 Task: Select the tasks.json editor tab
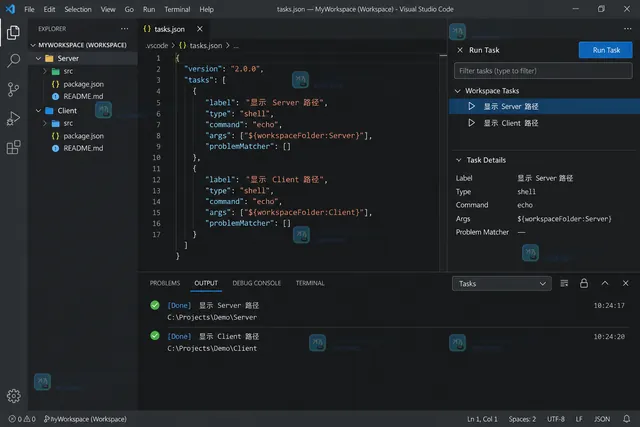[x=169, y=29]
